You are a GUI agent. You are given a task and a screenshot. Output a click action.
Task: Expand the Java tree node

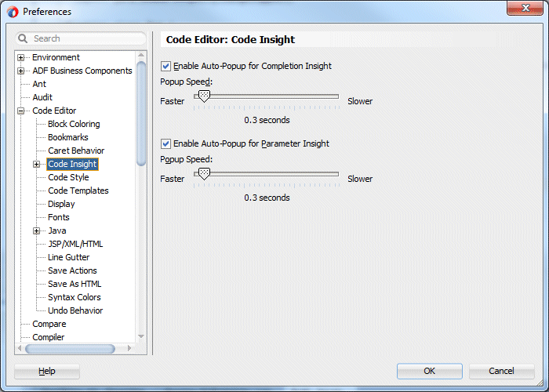tap(36, 231)
